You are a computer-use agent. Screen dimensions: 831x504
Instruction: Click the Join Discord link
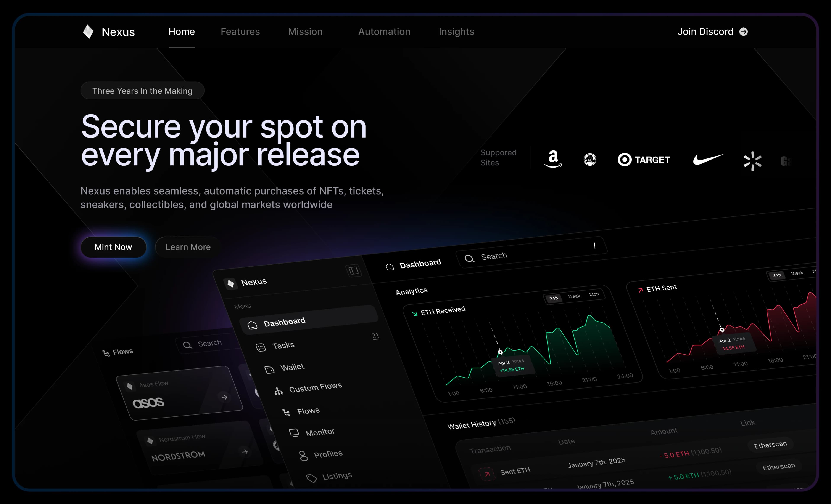pyautogui.click(x=713, y=32)
